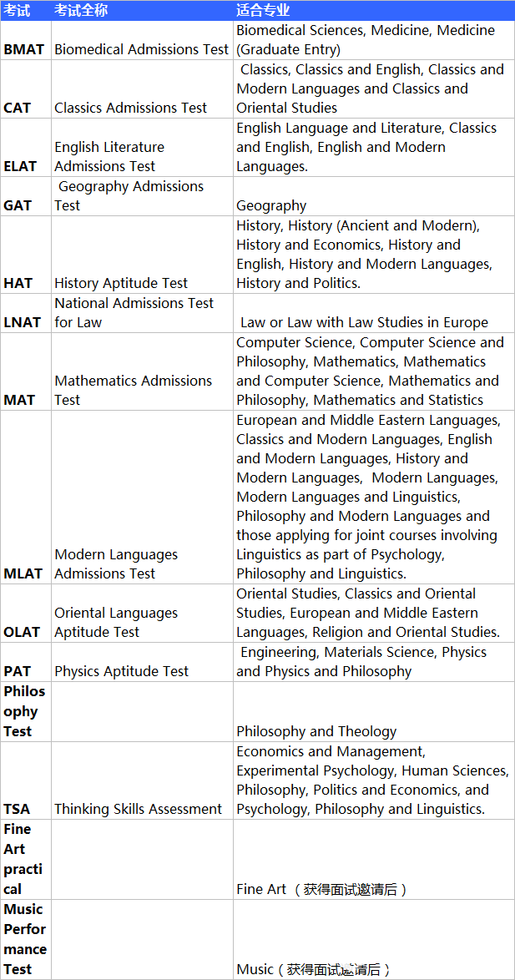Click the Physics Aptitude Test cell
515x980 pixels.
pos(143,662)
